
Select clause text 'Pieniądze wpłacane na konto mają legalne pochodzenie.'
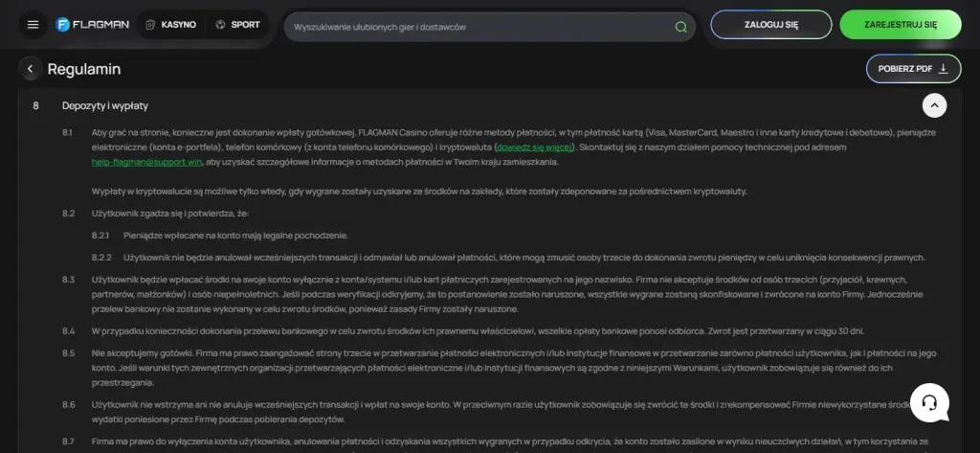(235, 236)
